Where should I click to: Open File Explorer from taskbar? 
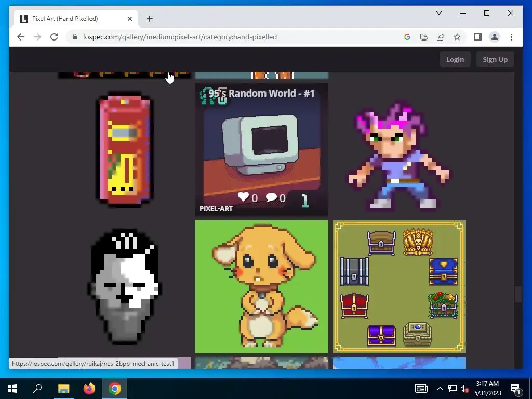pos(63,389)
